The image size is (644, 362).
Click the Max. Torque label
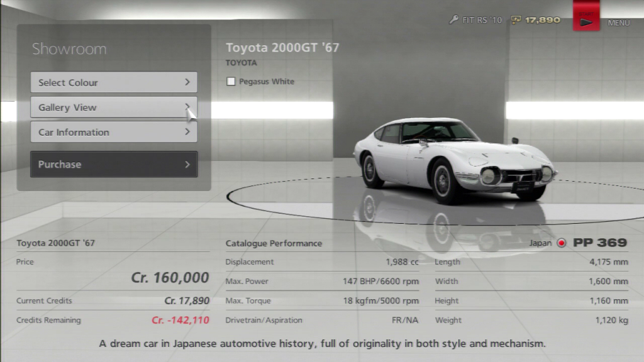point(248,301)
